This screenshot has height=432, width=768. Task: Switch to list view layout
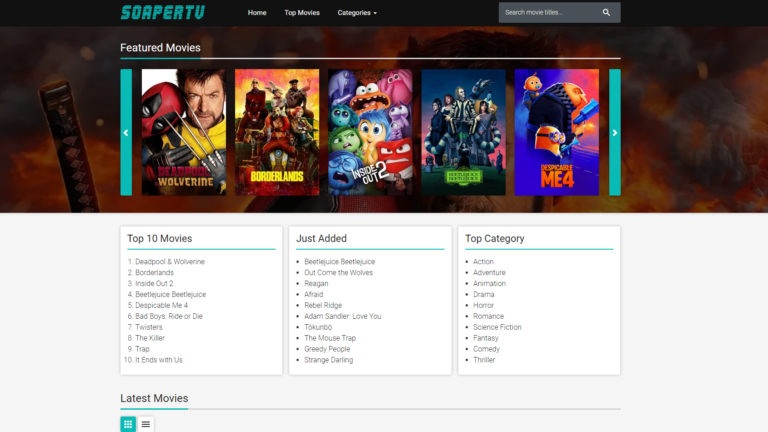[145, 424]
